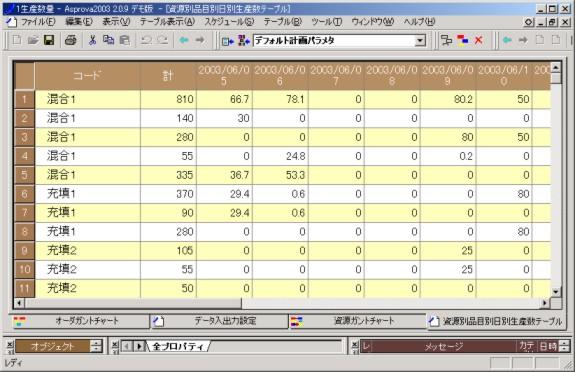Image resolution: width=575 pixels, height=372 pixels.
Task: Open the ツール(T) menu
Action: pyautogui.click(x=327, y=22)
